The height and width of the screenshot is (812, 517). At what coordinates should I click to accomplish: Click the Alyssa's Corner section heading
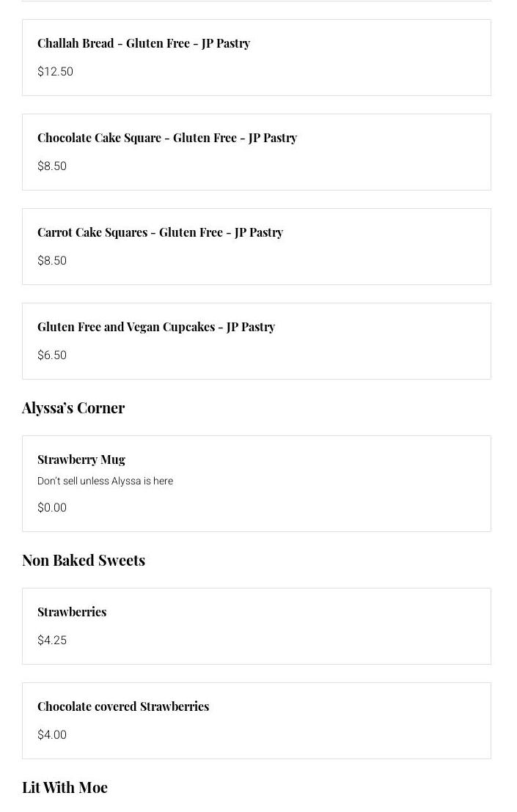click(x=73, y=407)
